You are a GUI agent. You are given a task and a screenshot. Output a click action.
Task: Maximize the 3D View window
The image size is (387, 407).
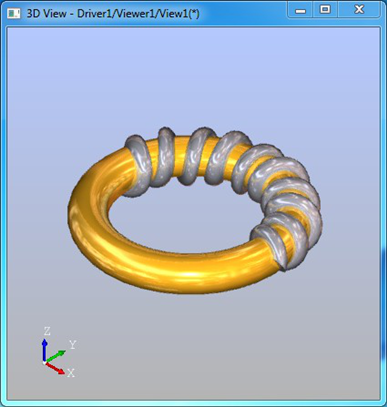pos(325,10)
